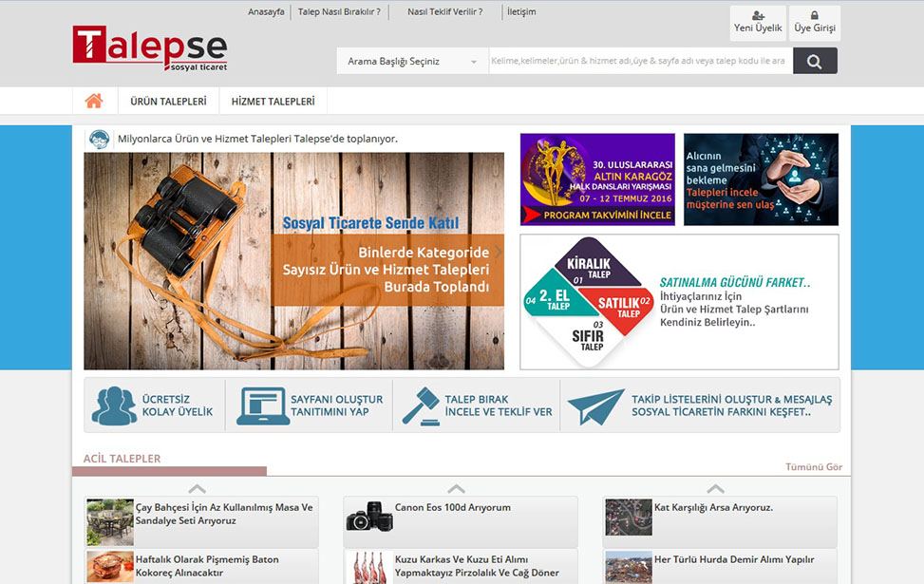Viewport: 924px width, 584px height.
Task: Open HİZMET TALEPLERİ menu tab
Action: 273,101
